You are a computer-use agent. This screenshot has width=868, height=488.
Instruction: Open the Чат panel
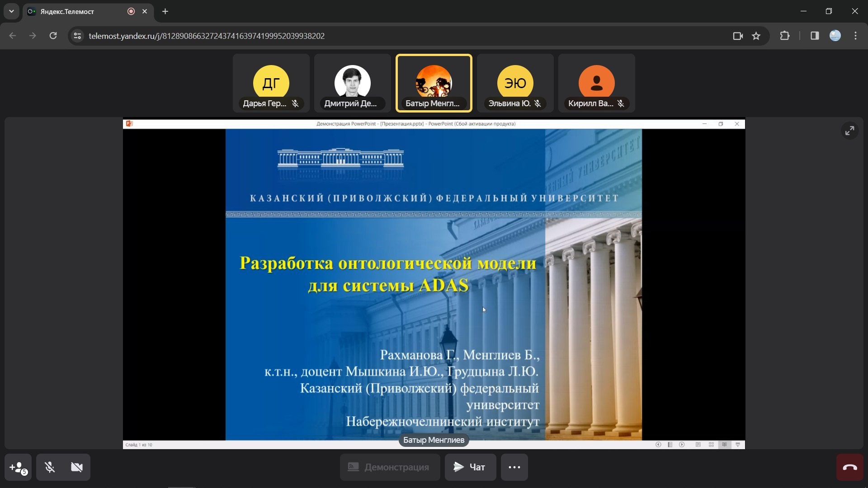pos(470,467)
